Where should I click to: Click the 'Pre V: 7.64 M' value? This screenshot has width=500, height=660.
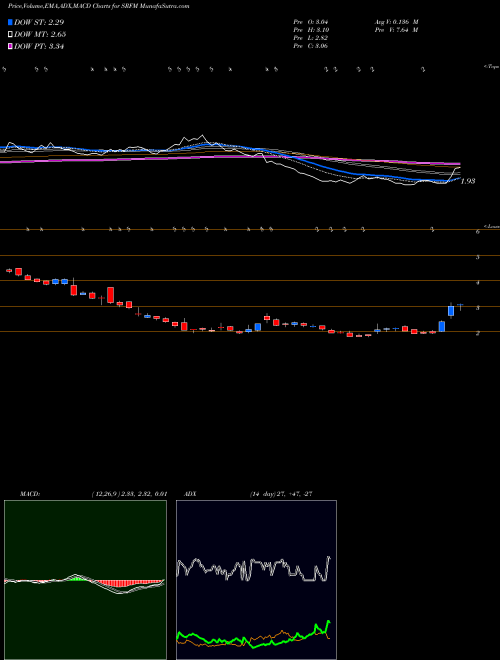pos(396,30)
